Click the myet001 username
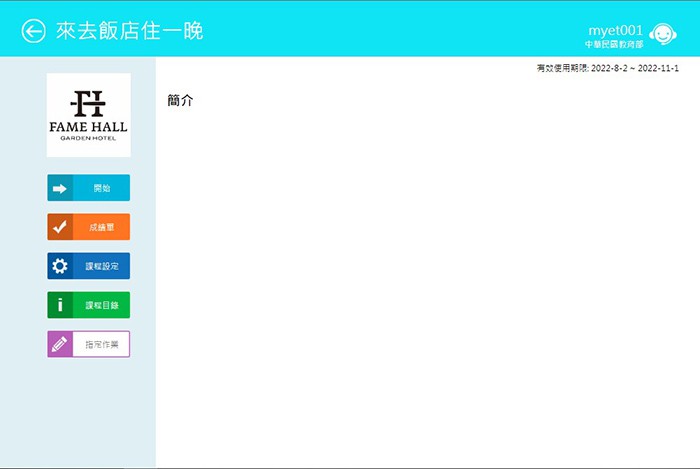 (615, 30)
